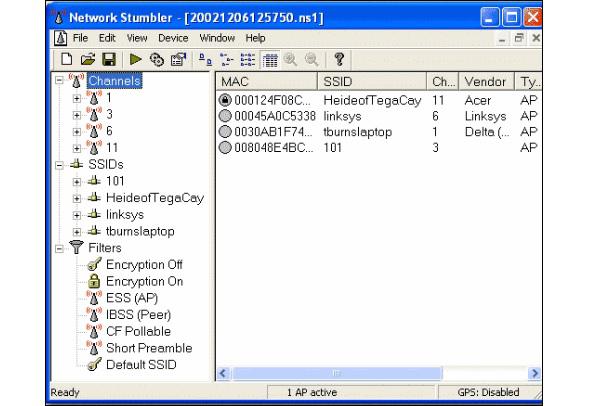Collapse the Channels tree node
This screenshot has width=600, height=406.
[59, 80]
